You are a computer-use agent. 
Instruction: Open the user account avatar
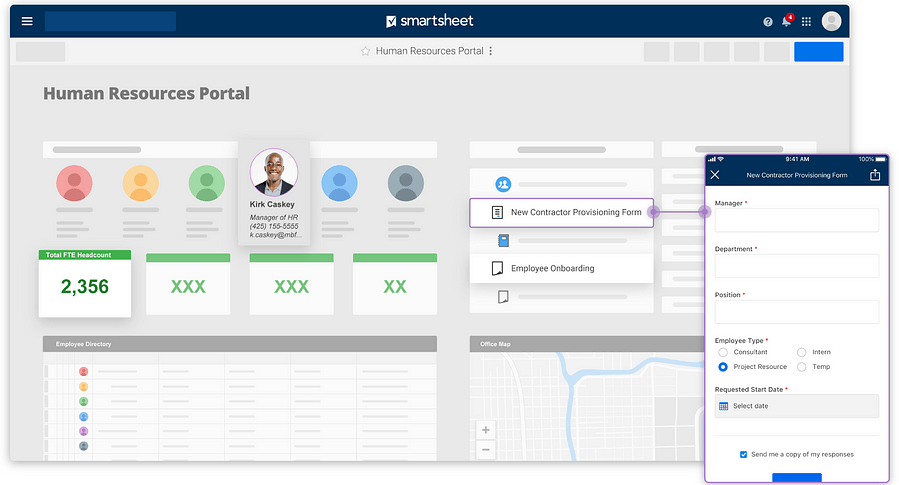831,21
